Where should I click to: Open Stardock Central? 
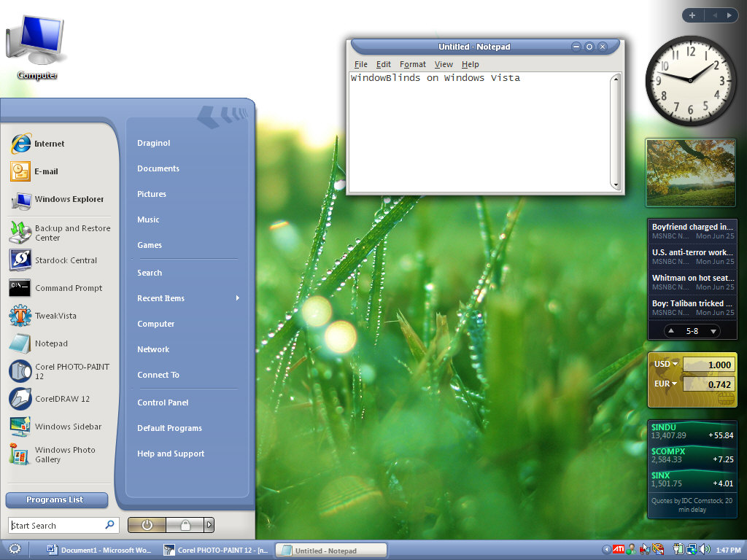(53, 260)
